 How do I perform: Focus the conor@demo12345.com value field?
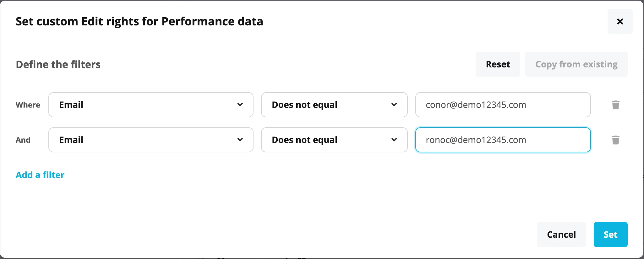click(x=503, y=105)
